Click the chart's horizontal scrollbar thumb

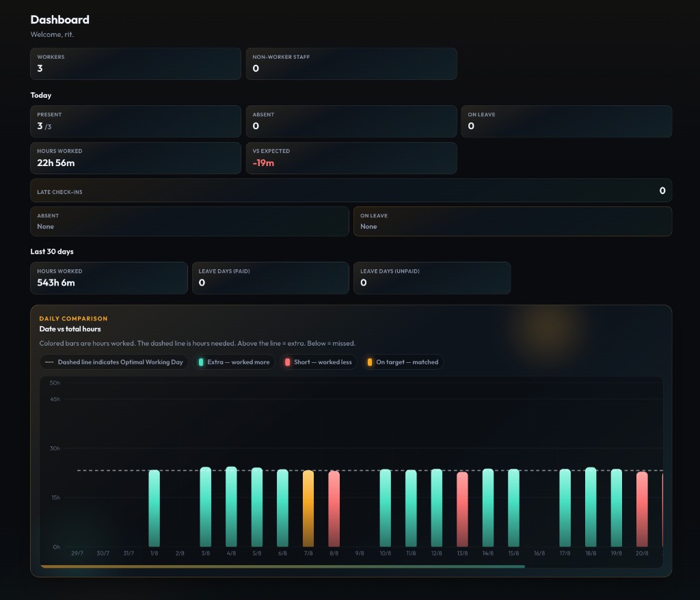tap(282, 567)
